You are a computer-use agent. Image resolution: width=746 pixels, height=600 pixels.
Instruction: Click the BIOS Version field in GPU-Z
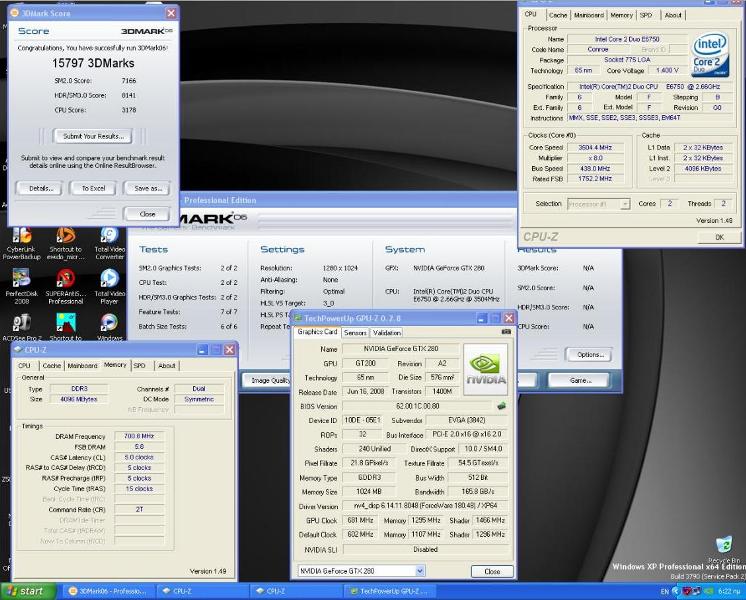[x=417, y=406]
